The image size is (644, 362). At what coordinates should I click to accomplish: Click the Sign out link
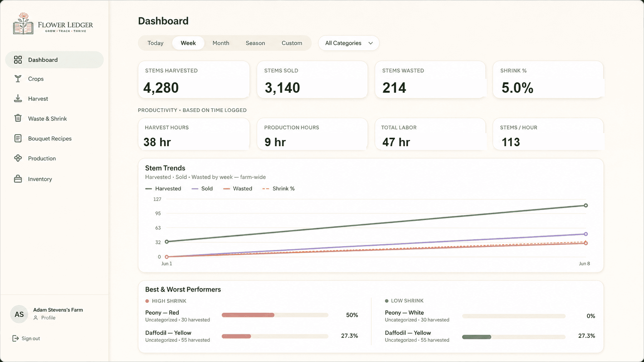point(26,339)
